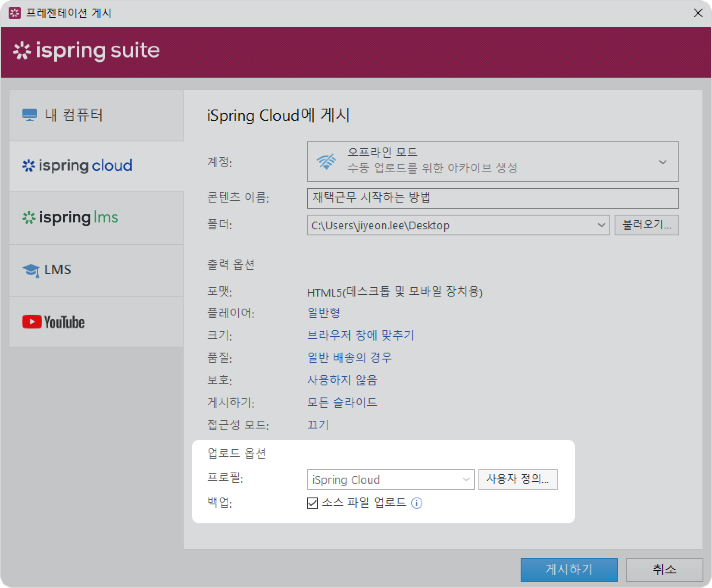
Task: Open the 브라우저 창에 맞추기 size link
Action: pos(360,335)
